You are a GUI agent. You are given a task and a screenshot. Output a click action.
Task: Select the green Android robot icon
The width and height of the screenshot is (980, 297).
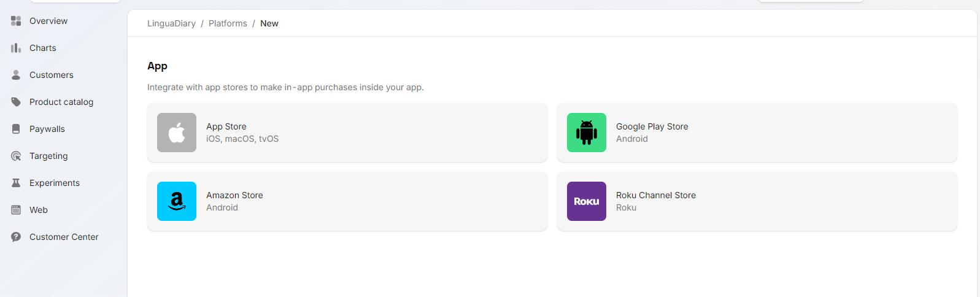coord(587,133)
